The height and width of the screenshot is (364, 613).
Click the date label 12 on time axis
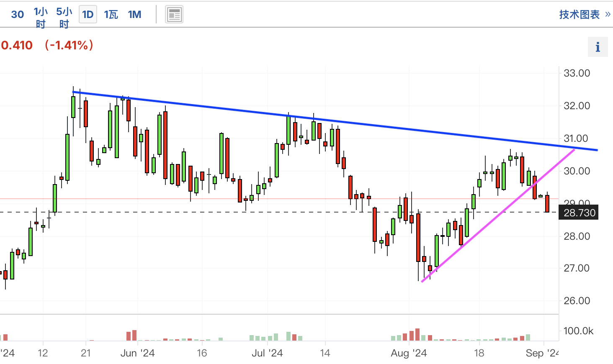point(43,353)
